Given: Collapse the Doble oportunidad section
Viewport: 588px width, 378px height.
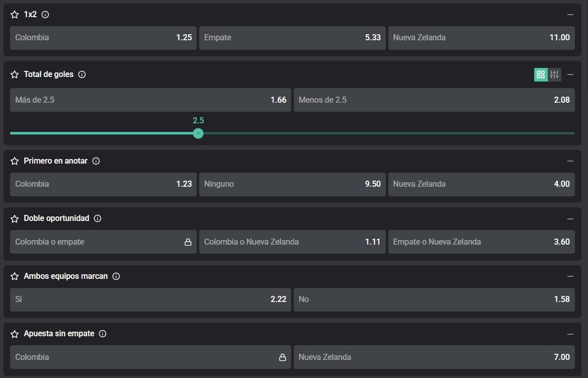Looking at the screenshot, I should click(x=570, y=218).
